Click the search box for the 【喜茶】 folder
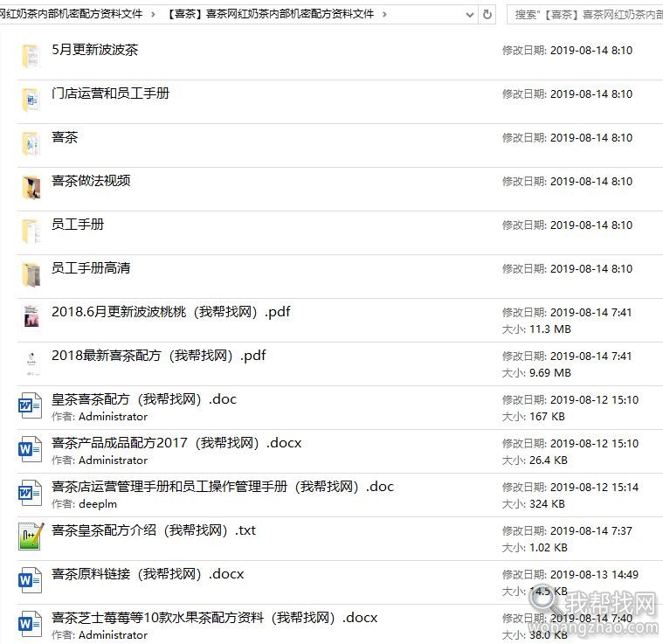 click(584, 15)
